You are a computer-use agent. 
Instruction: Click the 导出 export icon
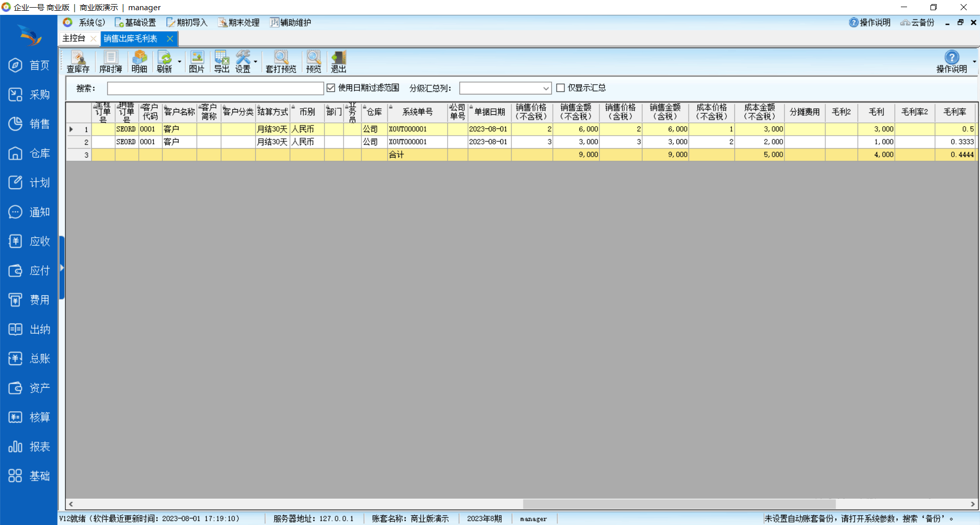click(222, 62)
